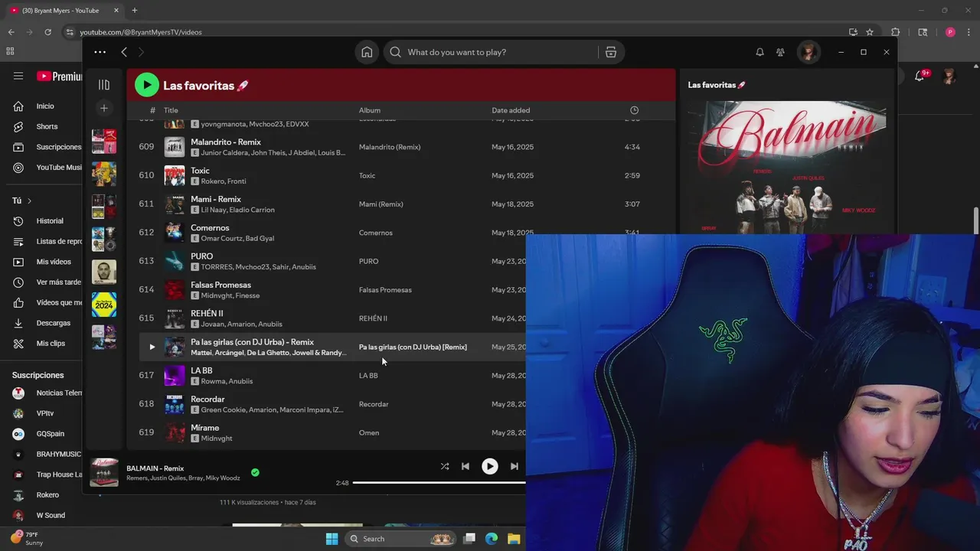The image size is (980, 551).
Task: Open Browse icon in Spotify search bar
Action: click(610, 52)
